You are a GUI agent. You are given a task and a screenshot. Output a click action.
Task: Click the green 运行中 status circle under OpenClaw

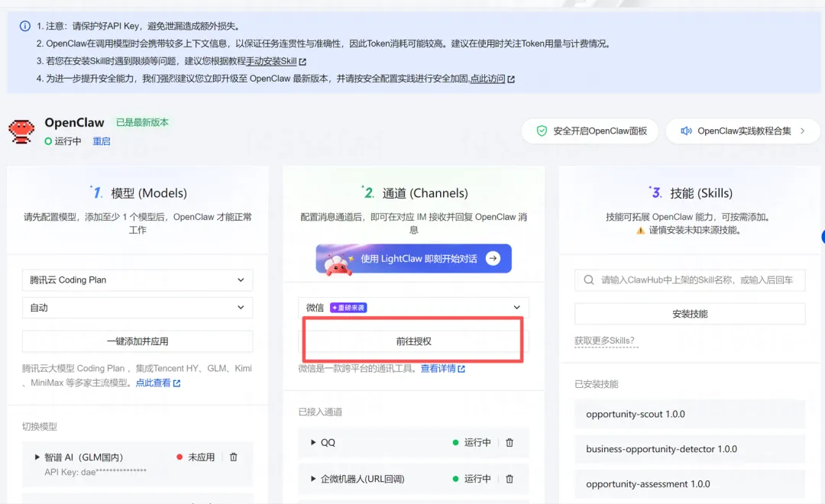48,141
